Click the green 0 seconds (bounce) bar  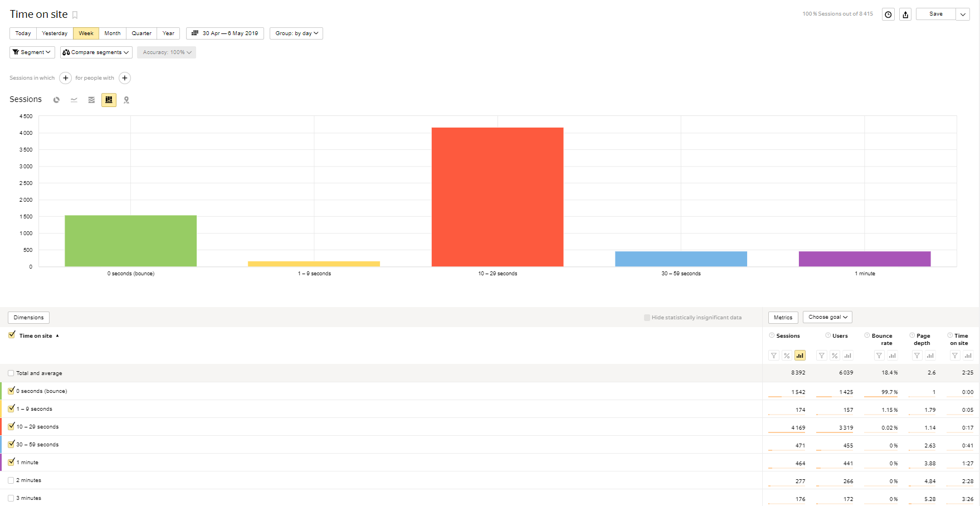[130, 241]
